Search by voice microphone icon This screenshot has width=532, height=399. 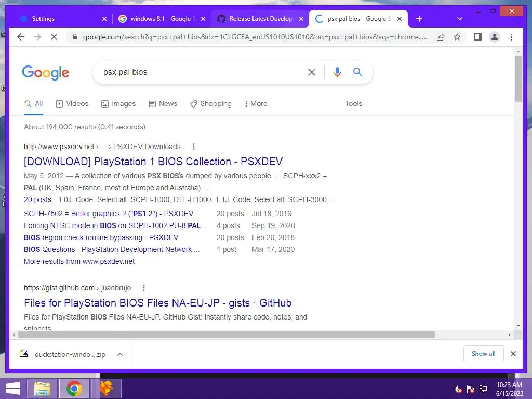click(337, 72)
